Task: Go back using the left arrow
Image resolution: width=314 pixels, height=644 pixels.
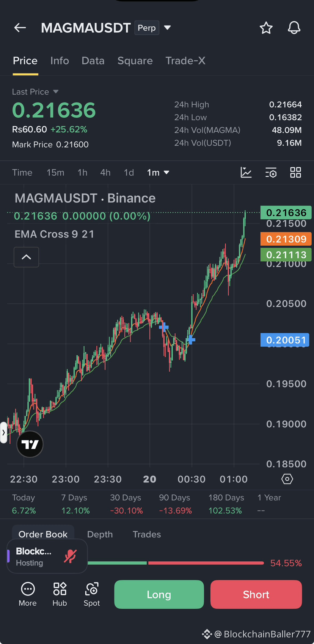Action: (x=20, y=28)
